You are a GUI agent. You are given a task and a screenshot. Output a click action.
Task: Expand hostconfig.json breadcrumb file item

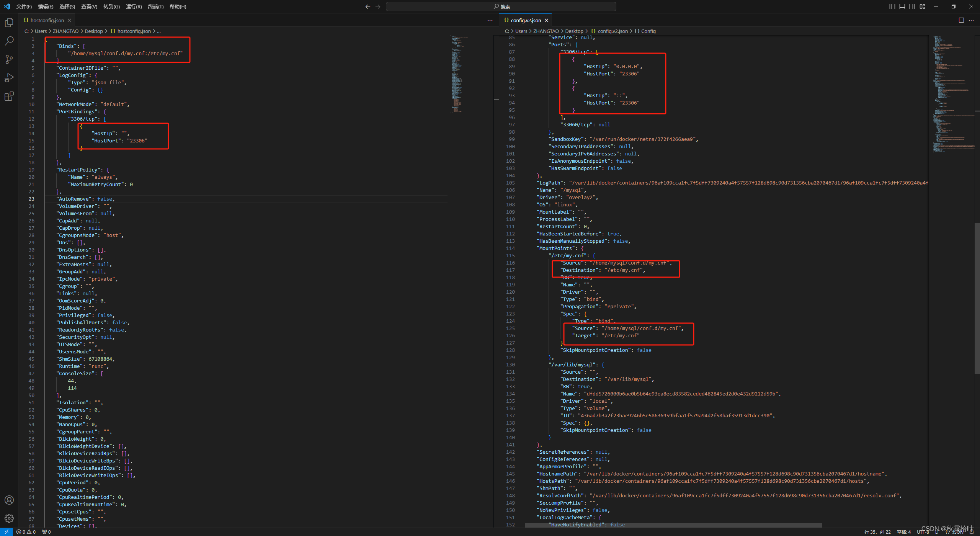[131, 31]
